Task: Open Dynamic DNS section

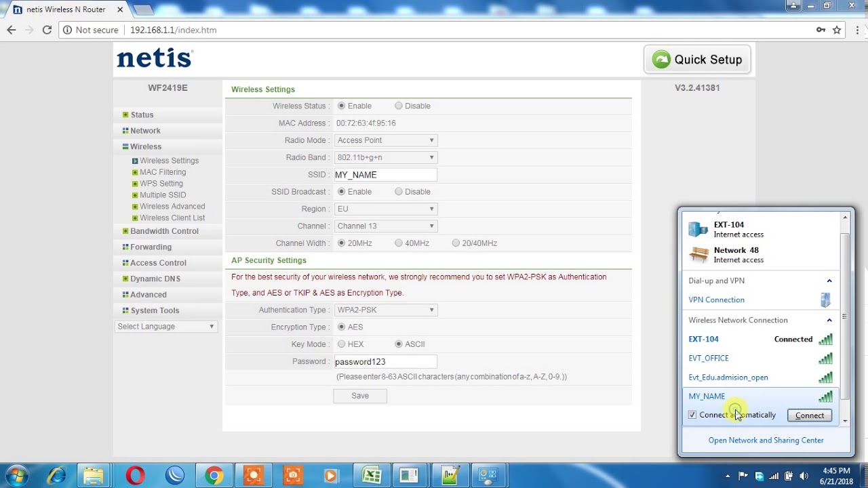Action: tap(155, 279)
